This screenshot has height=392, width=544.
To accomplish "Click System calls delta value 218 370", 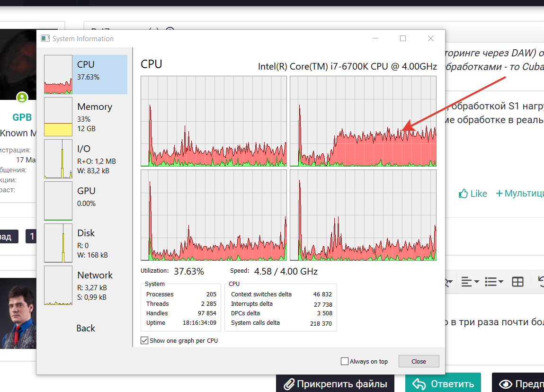I will pos(321,324).
